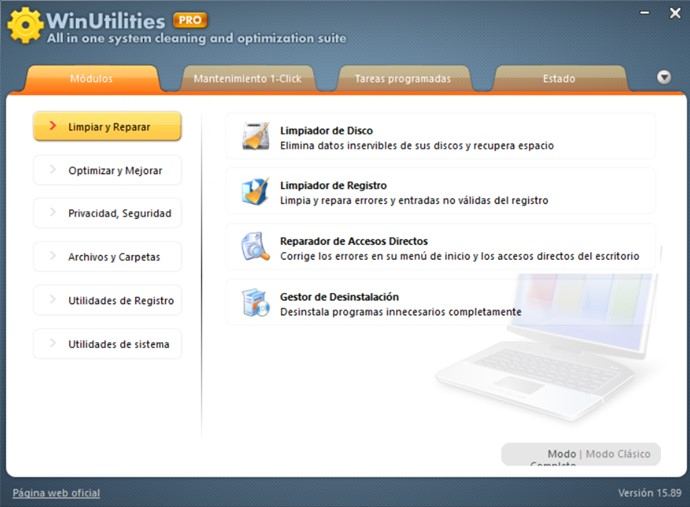
Task: Select the Estado tab
Action: [x=559, y=78]
